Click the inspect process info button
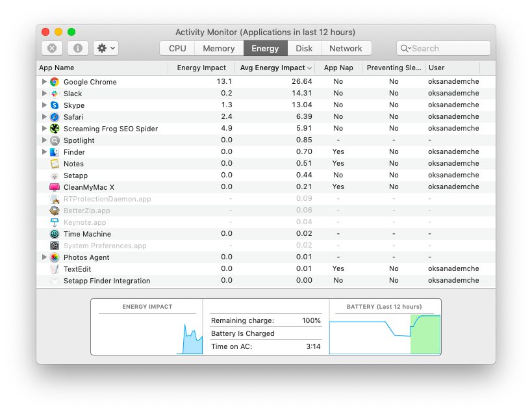The image size is (532, 412). [78, 48]
